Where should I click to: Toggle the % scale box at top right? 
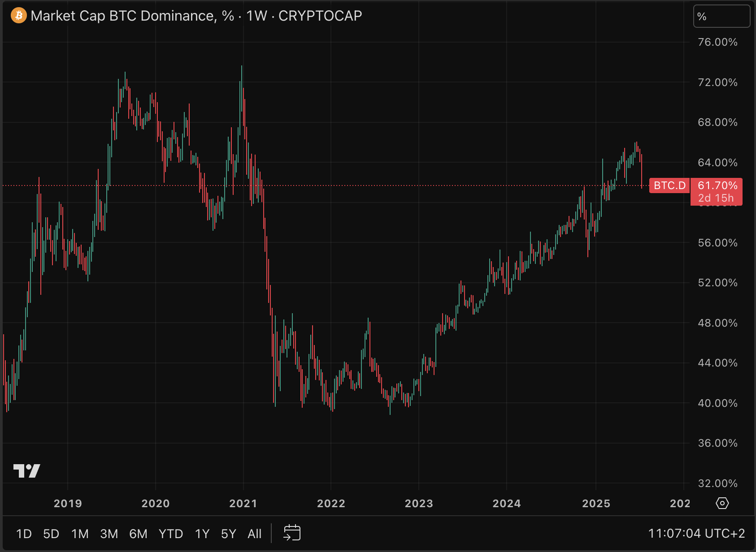[x=721, y=17]
